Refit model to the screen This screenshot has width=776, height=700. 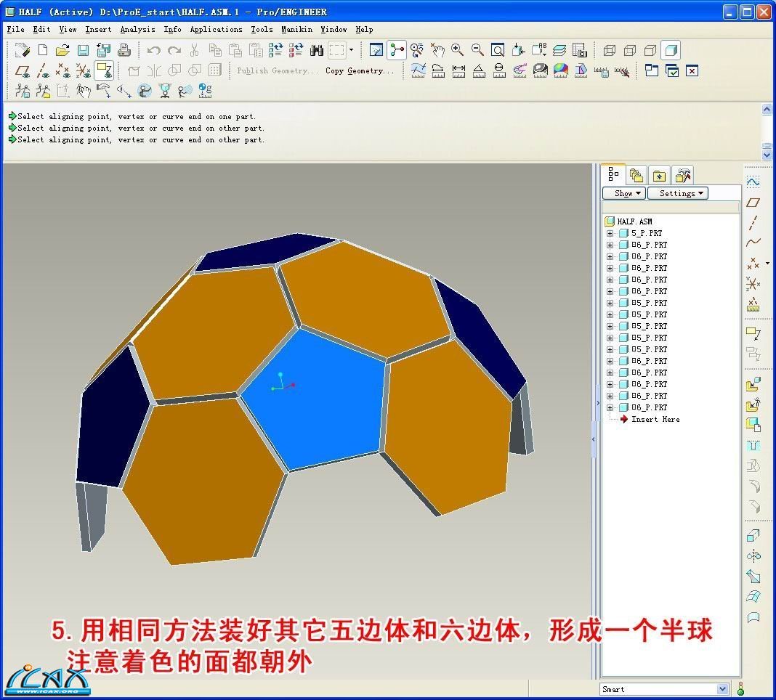point(498,50)
